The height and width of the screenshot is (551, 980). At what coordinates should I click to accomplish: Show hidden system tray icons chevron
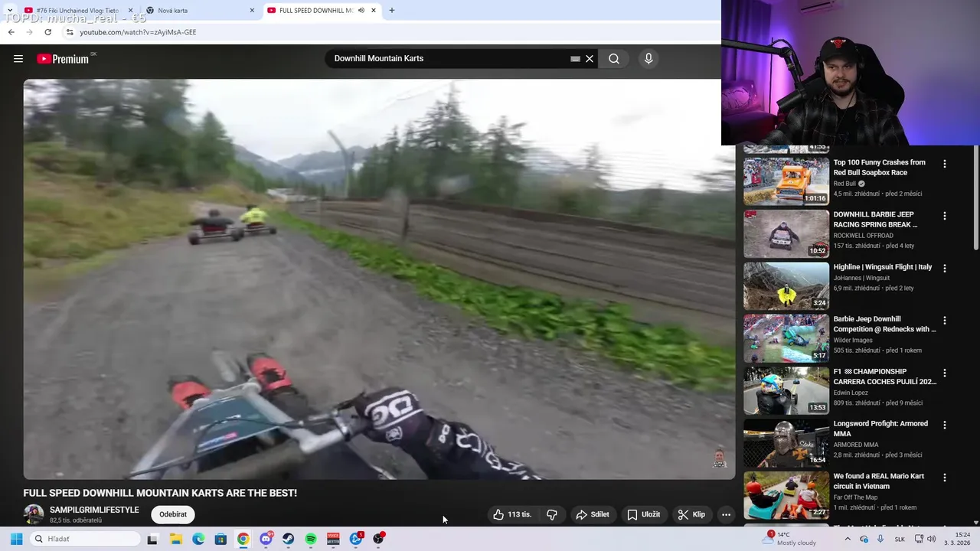[x=848, y=539]
